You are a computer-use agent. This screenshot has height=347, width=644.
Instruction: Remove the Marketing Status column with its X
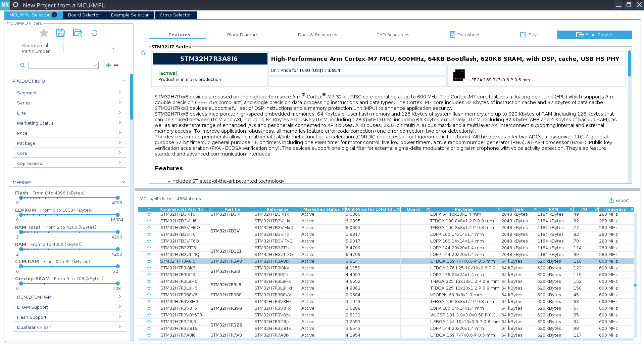343,209
